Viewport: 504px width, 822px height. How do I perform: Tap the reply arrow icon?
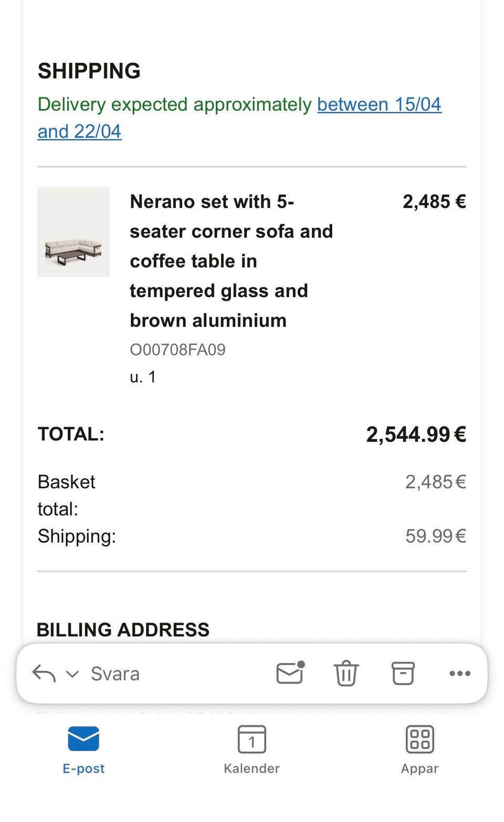[x=44, y=673]
